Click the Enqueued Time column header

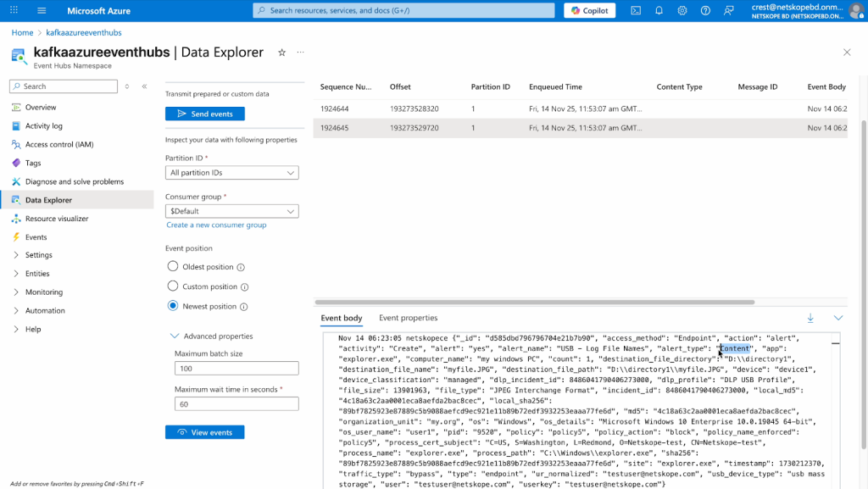coord(555,86)
